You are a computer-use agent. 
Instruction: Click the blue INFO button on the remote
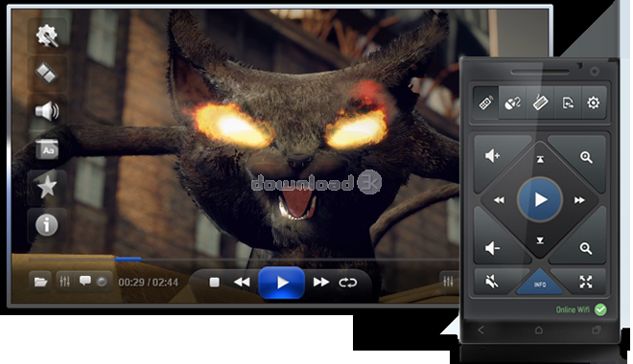coord(540,284)
